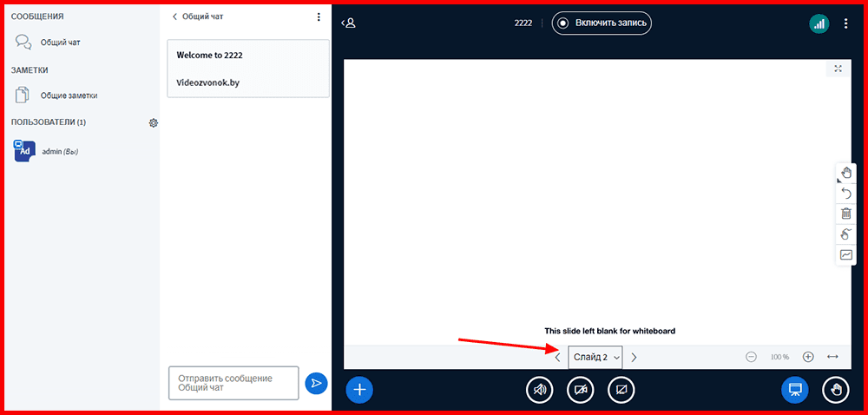The width and height of the screenshot is (868, 415).
Task: Open connection status indicator
Action: click(819, 23)
